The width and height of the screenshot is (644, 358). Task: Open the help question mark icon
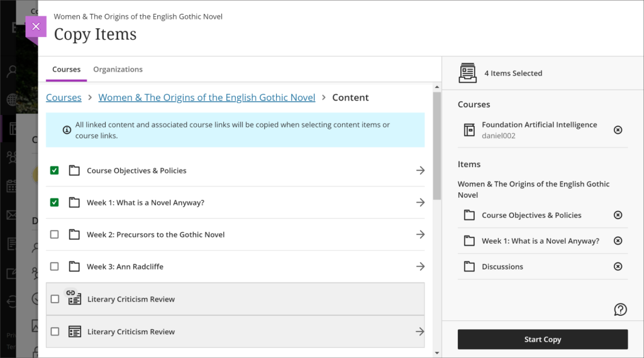pos(620,310)
